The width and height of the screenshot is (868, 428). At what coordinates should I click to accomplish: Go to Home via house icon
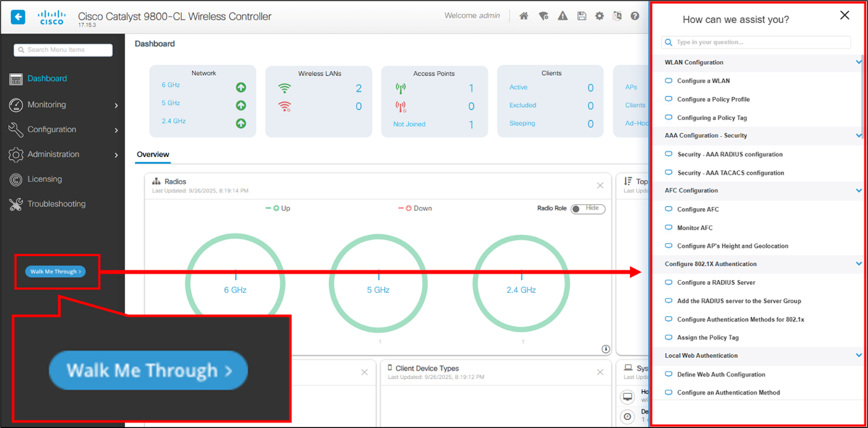tap(524, 16)
